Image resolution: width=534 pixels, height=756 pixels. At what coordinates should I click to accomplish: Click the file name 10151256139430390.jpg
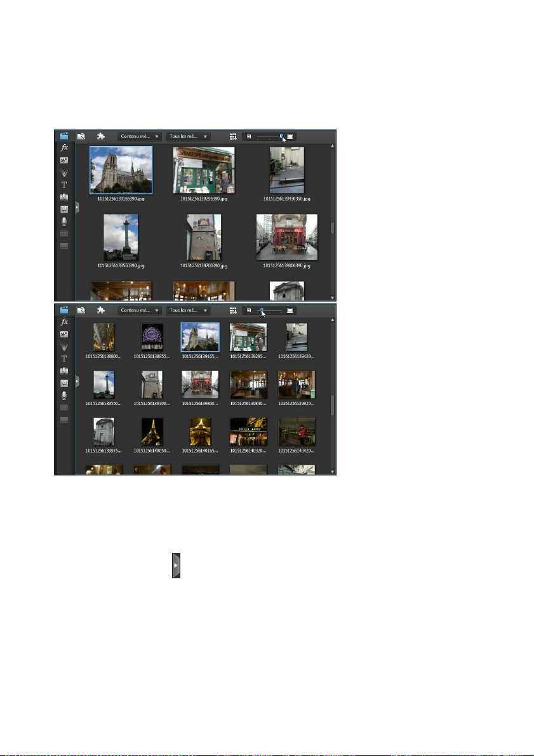(287, 199)
